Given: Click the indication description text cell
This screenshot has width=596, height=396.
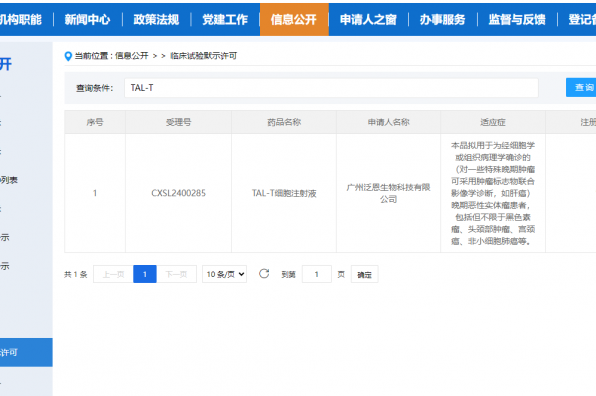Looking at the screenshot, I should (x=493, y=193).
